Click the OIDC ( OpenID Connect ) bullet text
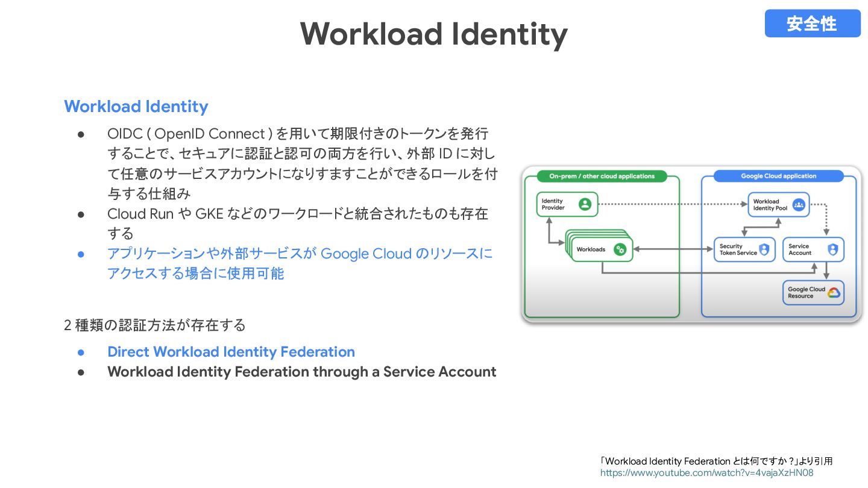The image size is (868, 488). pos(303,163)
